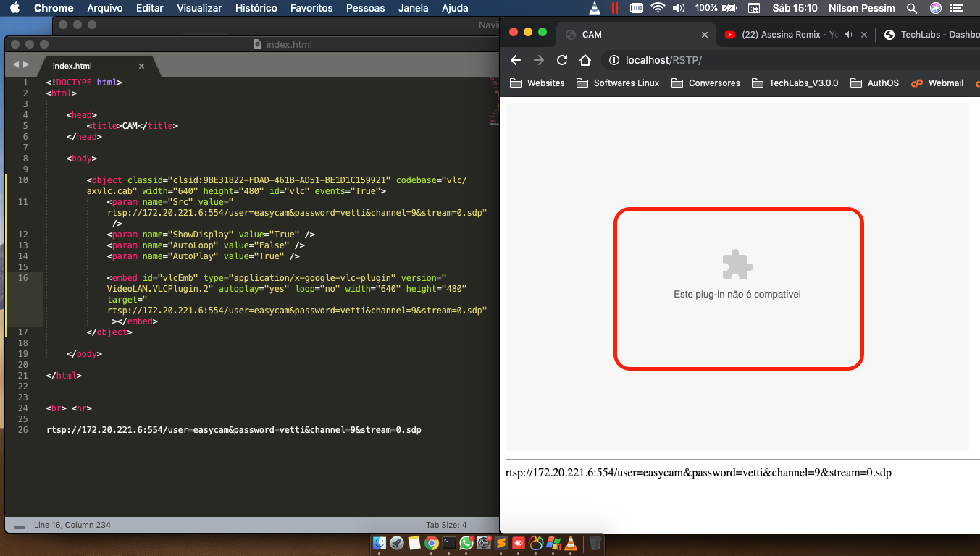Open the Apple menu
Viewport: 980px width, 556px height.
[15, 8]
